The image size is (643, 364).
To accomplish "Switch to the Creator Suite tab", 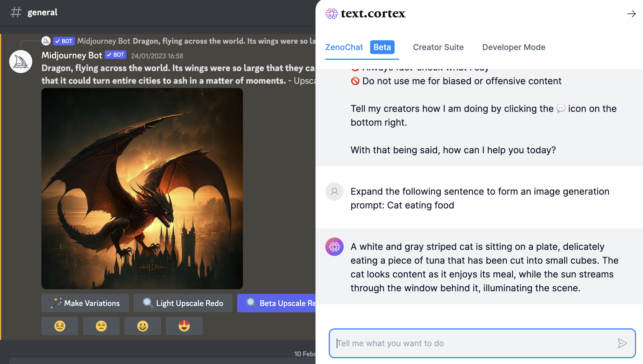I will [438, 47].
